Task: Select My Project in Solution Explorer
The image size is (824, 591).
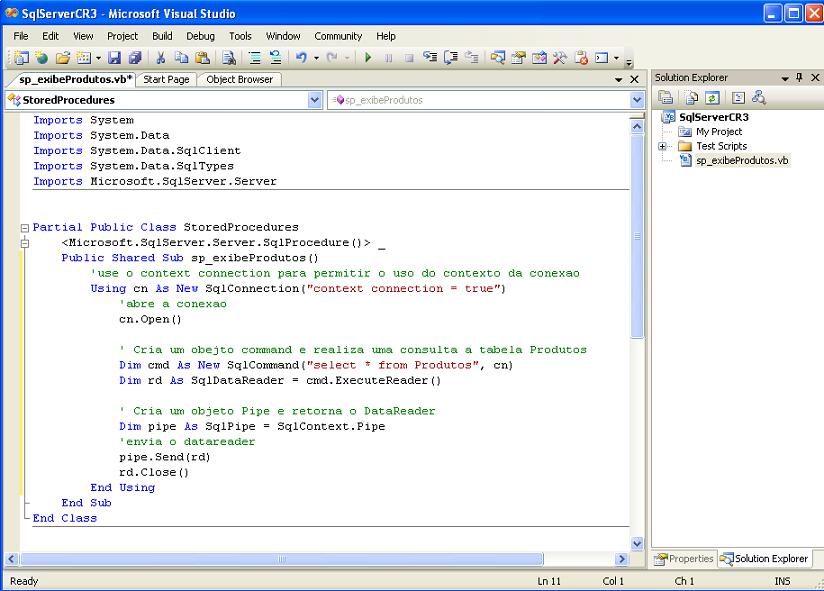Action: [x=719, y=131]
